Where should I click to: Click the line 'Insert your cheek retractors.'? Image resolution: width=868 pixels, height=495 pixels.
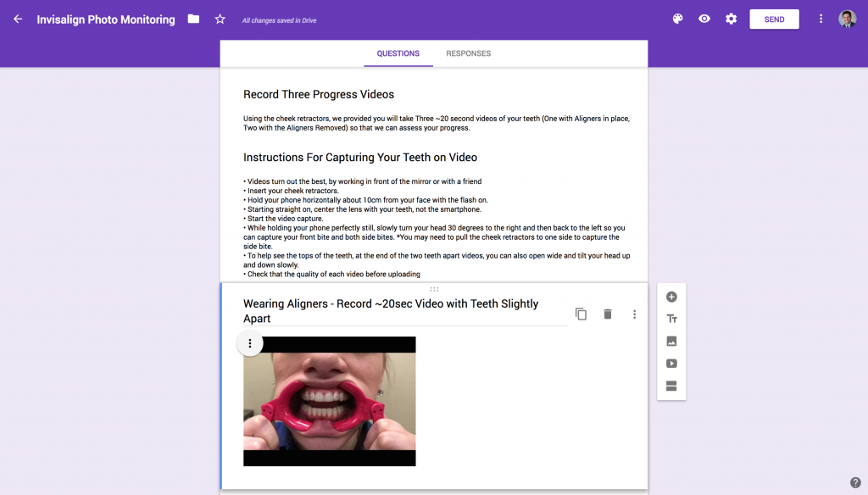[x=292, y=191]
